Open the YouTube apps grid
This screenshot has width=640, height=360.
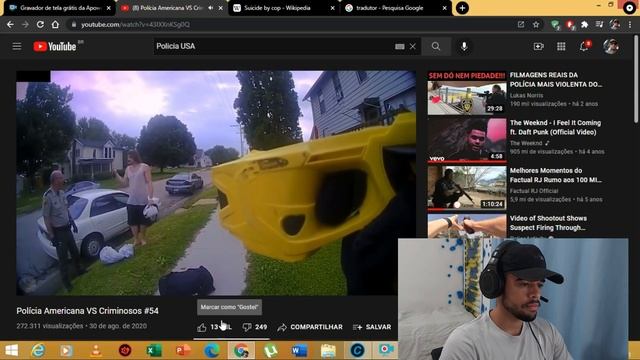click(x=561, y=47)
